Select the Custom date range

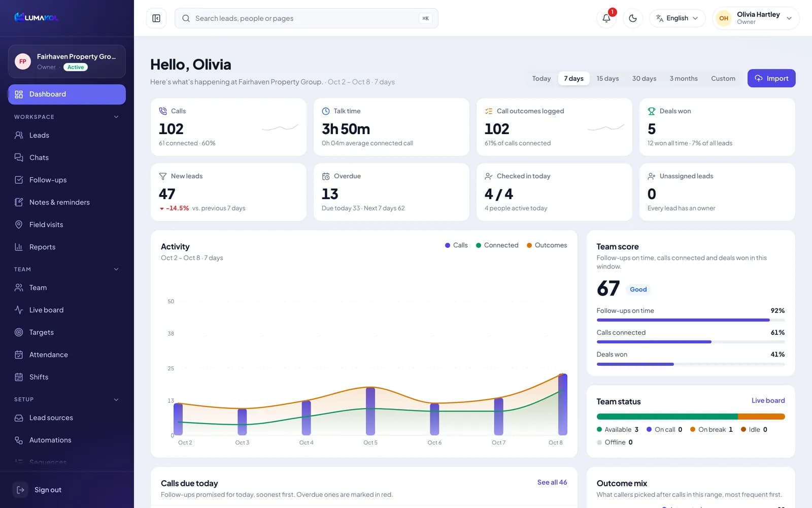tap(723, 78)
